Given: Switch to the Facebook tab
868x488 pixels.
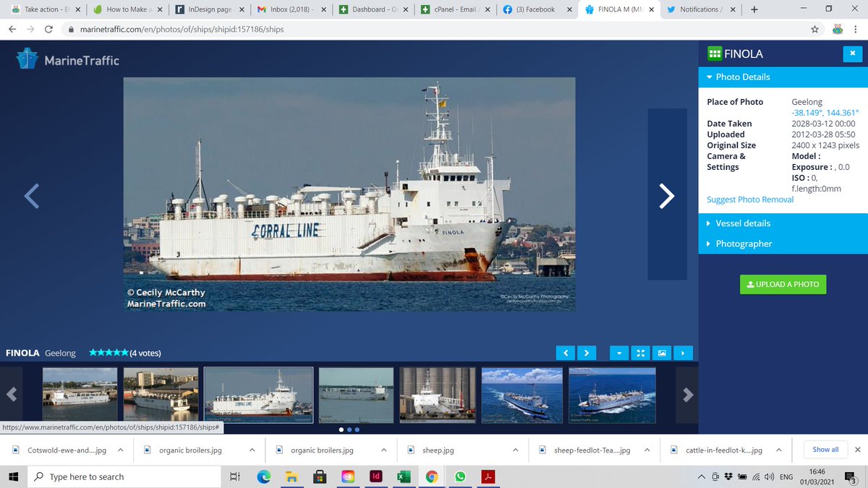Looking at the screenshot, I should pos(537,9).
